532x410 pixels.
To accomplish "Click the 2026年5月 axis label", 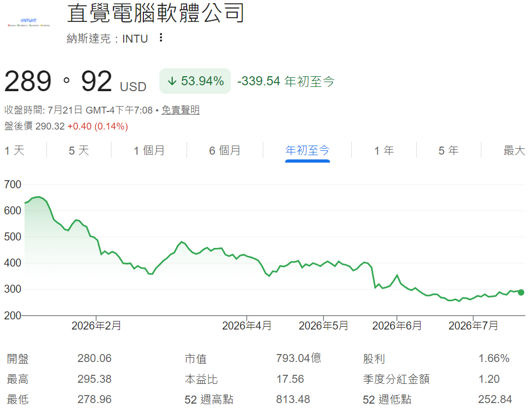I will coord(324,326).
